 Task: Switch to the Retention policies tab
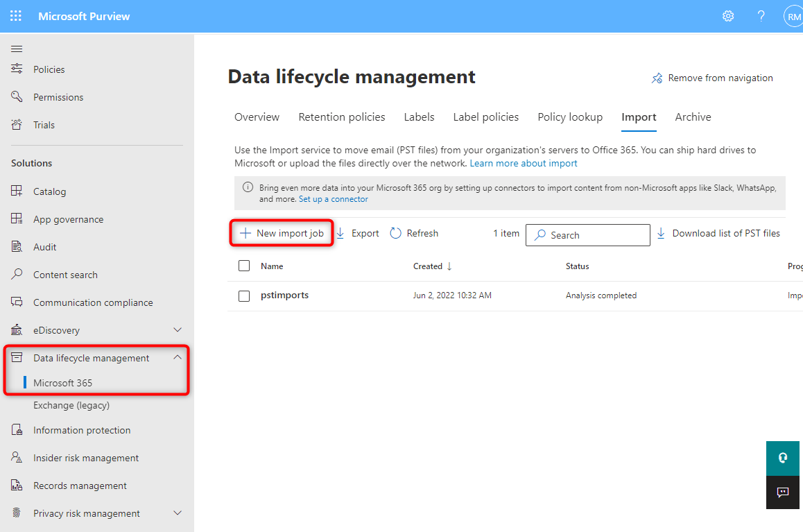[x=341, y=117]
